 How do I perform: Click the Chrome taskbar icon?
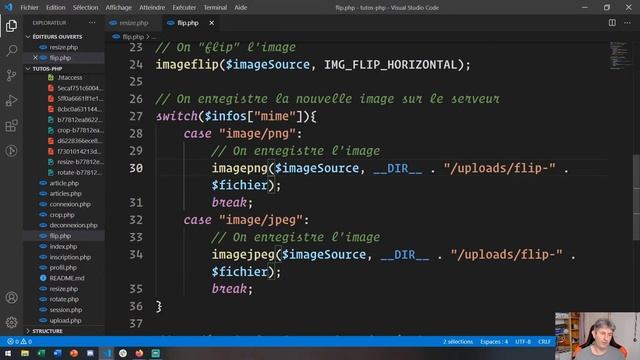point(123,353)
